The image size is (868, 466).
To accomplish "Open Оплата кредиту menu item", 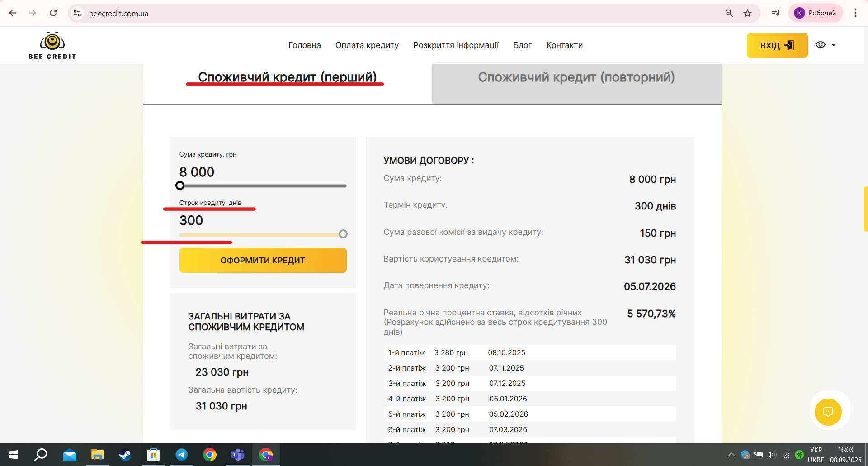I will tap(367, 45).
